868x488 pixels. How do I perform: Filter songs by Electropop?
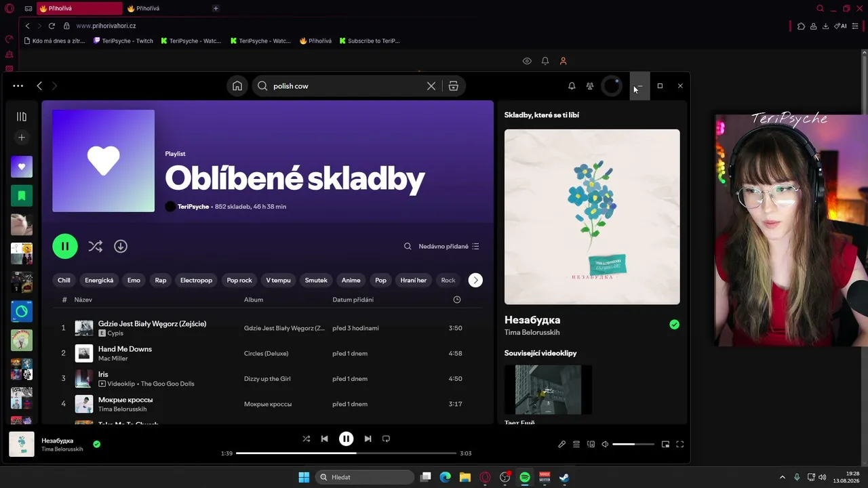coord(196,280)
